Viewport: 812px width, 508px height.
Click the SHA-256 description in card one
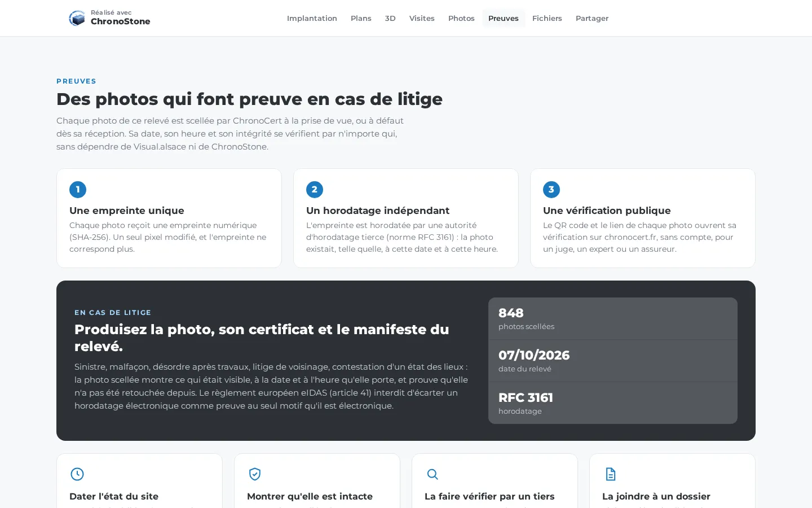point(168,237)
